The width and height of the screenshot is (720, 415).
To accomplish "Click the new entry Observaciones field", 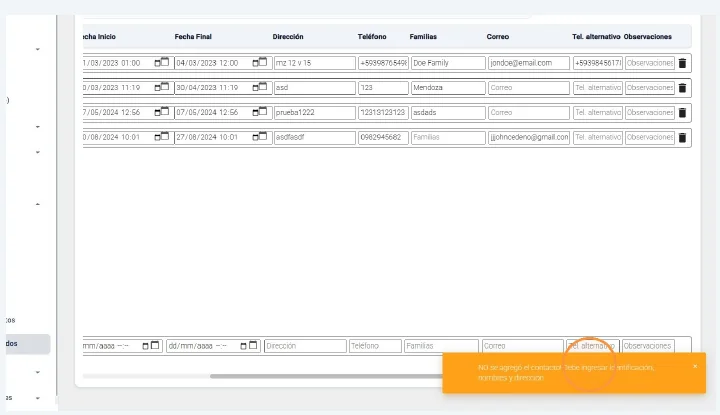I will click(x=648, y=346).
